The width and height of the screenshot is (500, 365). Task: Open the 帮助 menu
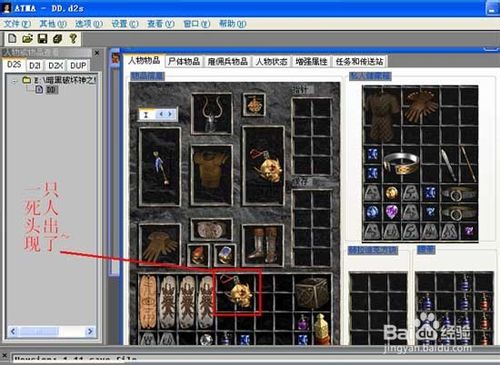pyautogui.click(x=232, y=24)
